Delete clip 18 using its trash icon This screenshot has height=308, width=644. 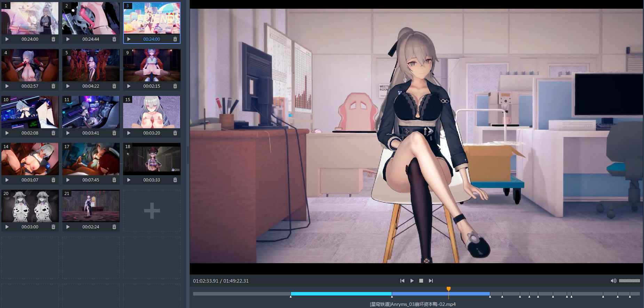175,180
